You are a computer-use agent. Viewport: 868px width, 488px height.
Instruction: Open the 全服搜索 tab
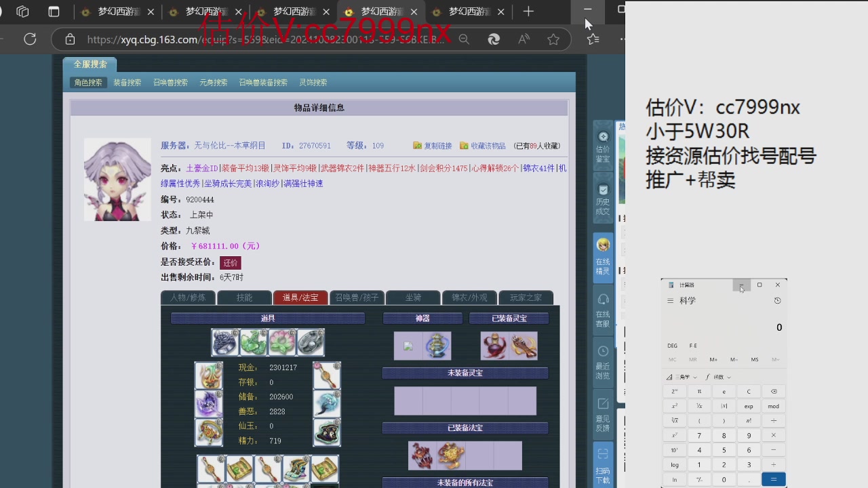pyautogui.click(x=90, y=64)
